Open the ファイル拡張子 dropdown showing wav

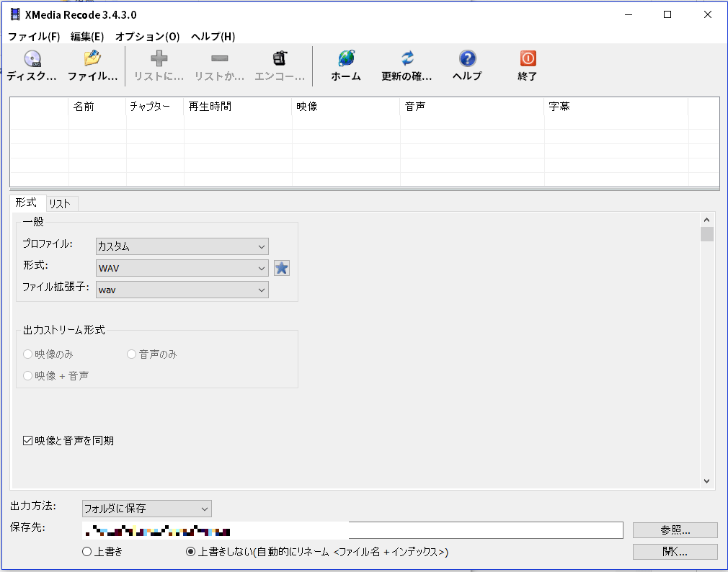(x=182, y=290)
